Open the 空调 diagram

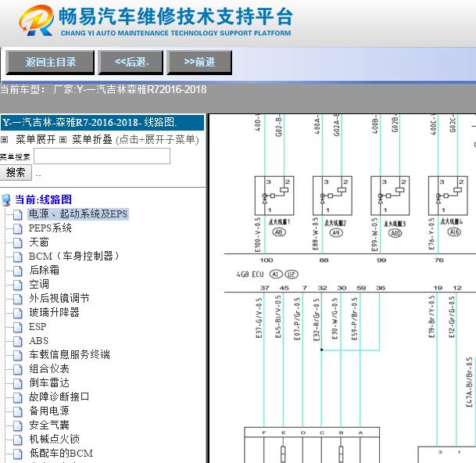tap(39, 285)
